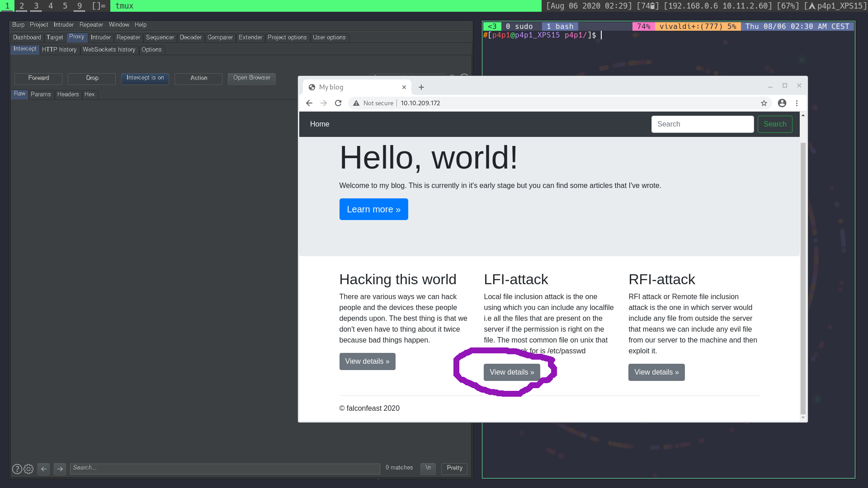The height and width of the screenshot is (488, 868).
Task: Reload the browser page
Action: [x=338, y=103]
